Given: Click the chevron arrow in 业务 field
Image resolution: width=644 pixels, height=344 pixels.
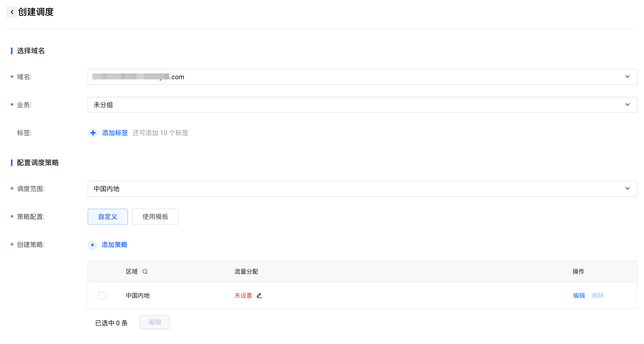Looking at the screenshot, I should [627, 105].
